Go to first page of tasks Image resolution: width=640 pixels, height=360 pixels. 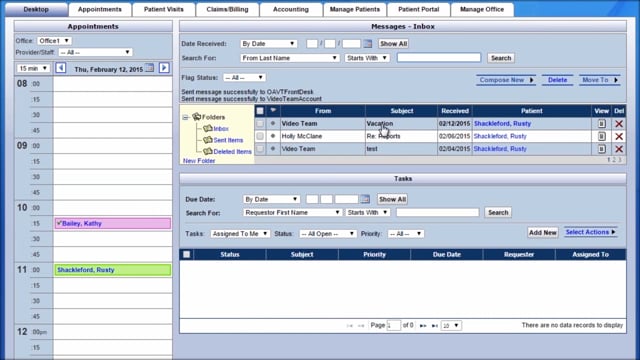coord(349,326)
